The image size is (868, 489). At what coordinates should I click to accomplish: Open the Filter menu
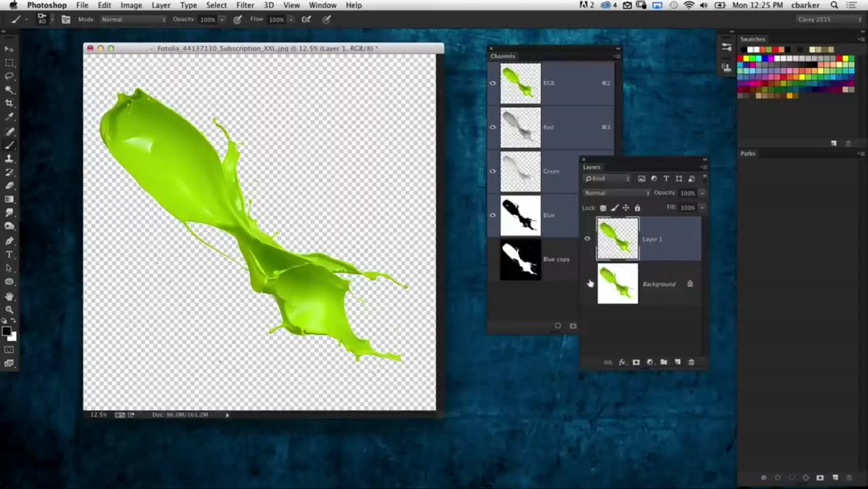coord(245,5)
